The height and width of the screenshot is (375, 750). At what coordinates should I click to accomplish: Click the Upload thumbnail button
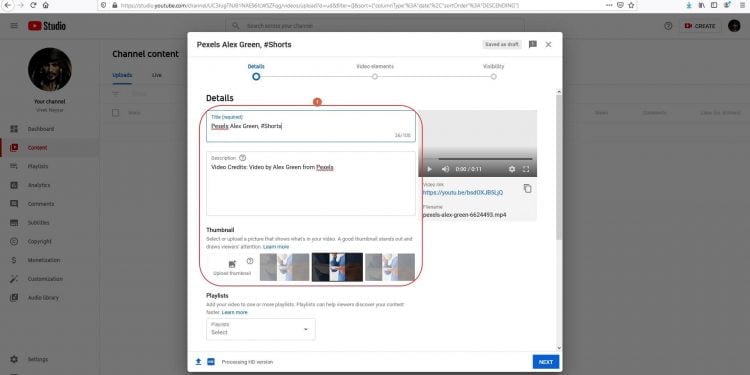coord(232,267)
